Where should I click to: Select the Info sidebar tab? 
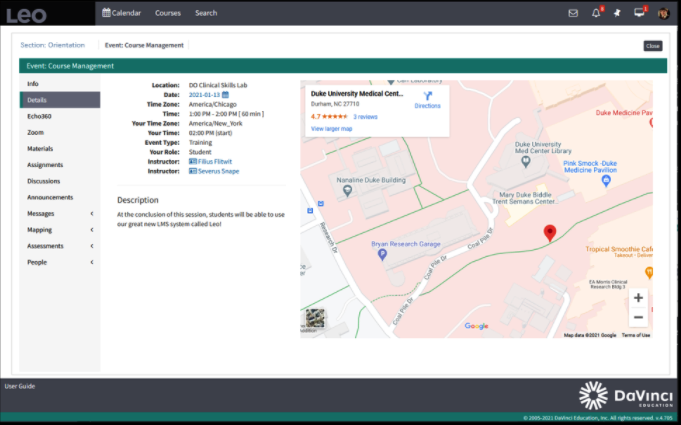(60, 84)
